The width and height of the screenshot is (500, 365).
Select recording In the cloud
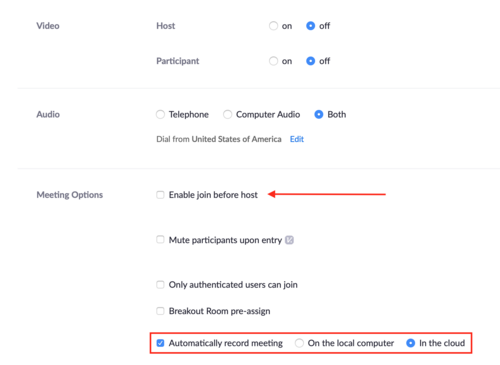pos(411,343)
